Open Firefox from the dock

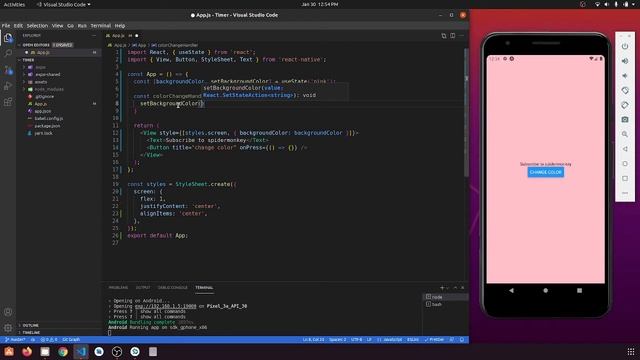[27, 351]
